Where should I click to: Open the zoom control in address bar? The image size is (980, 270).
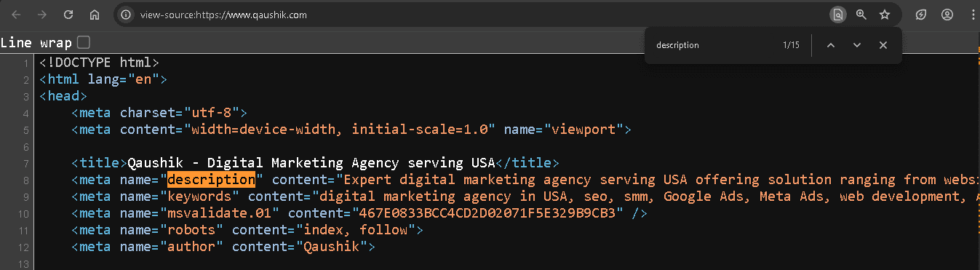click(861, 15)
